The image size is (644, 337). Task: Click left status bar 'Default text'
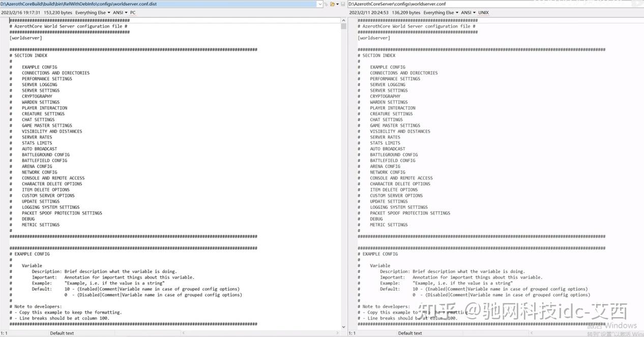(62, 333)
